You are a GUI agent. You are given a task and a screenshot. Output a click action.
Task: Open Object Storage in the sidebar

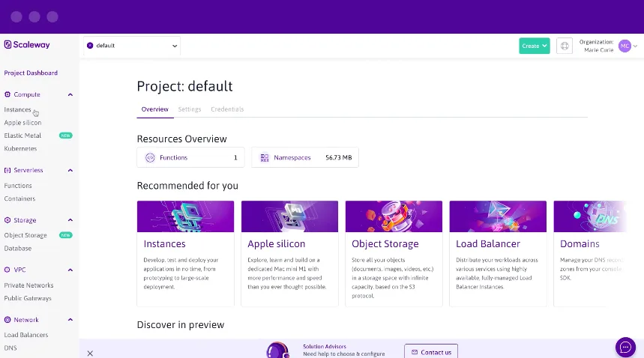pos(25,235)
